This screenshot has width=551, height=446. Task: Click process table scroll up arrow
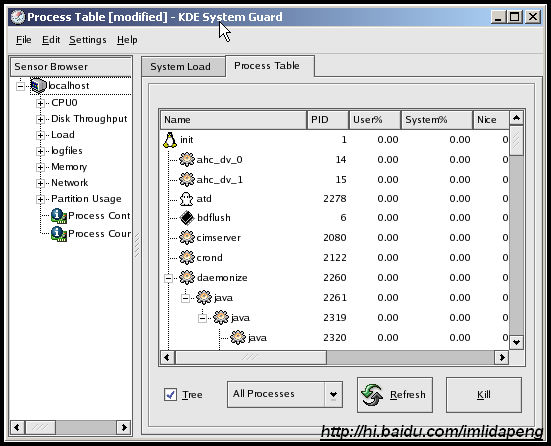click(x=516, y=118)
